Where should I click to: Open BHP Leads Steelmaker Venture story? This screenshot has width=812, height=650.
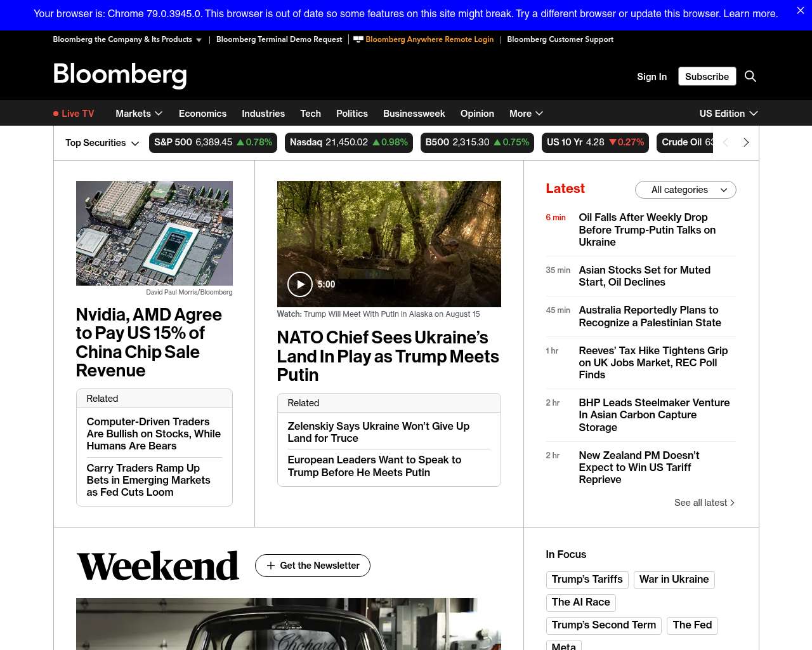click(654, 415)
